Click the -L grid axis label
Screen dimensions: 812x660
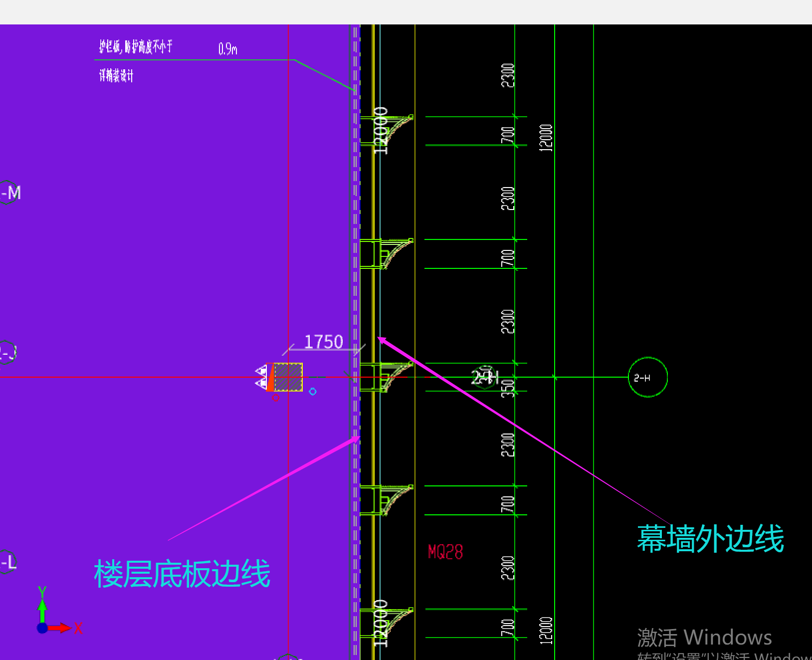8,563
